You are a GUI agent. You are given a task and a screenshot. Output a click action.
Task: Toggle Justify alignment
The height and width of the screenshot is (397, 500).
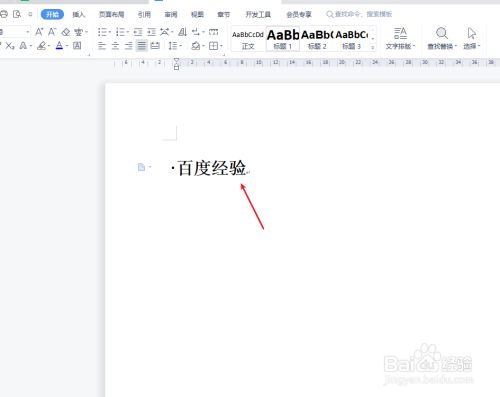[142, 46]
